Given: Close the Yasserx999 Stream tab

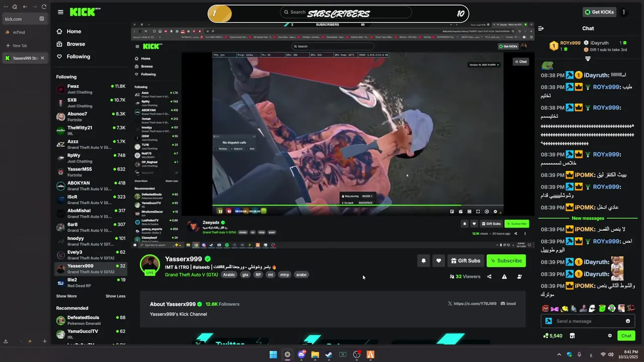Looking at the screenshot, I should pos(42,58).
